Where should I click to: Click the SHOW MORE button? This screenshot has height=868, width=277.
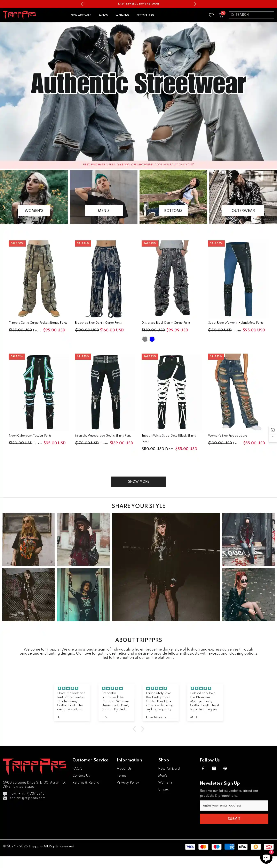138,481
